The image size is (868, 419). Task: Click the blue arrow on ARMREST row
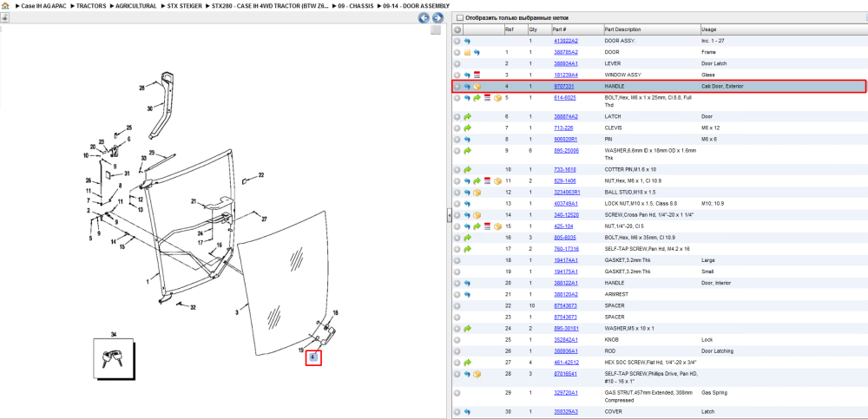pos(467,294)
